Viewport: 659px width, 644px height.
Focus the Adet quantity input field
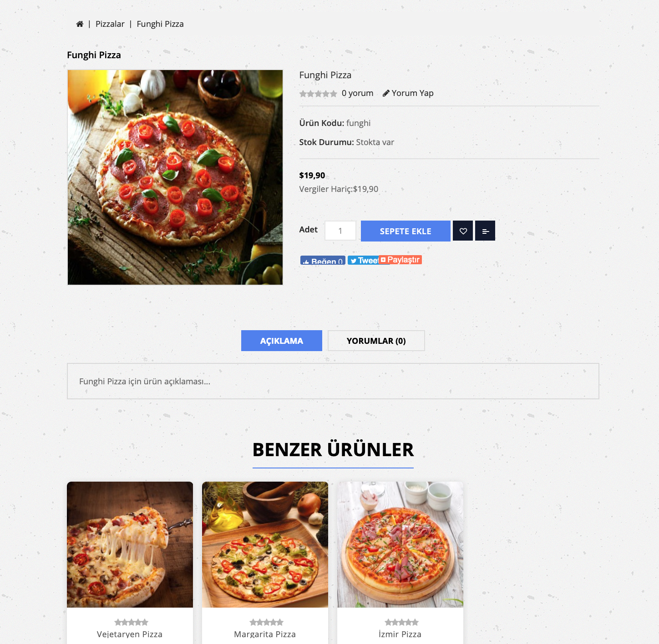tap(340, 231)
